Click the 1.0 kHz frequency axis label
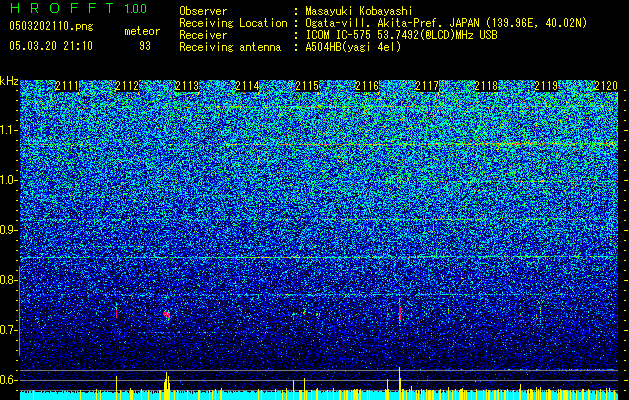This screenshot has width=629, height=400. tap(8, 180)
